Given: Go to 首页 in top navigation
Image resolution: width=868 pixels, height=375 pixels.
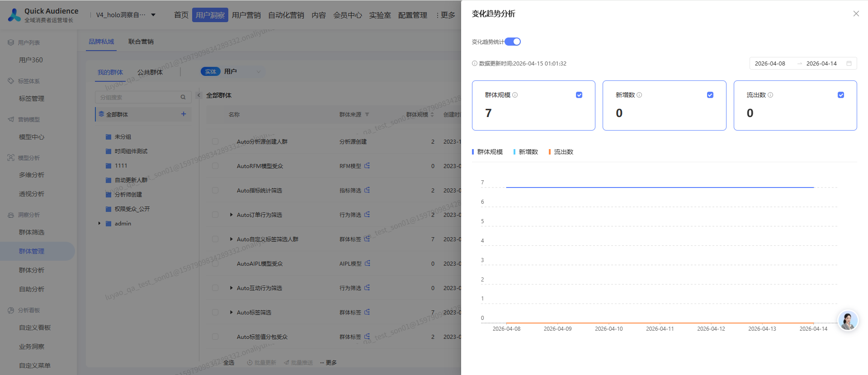Looking at the screenshot, I should 181,15.
